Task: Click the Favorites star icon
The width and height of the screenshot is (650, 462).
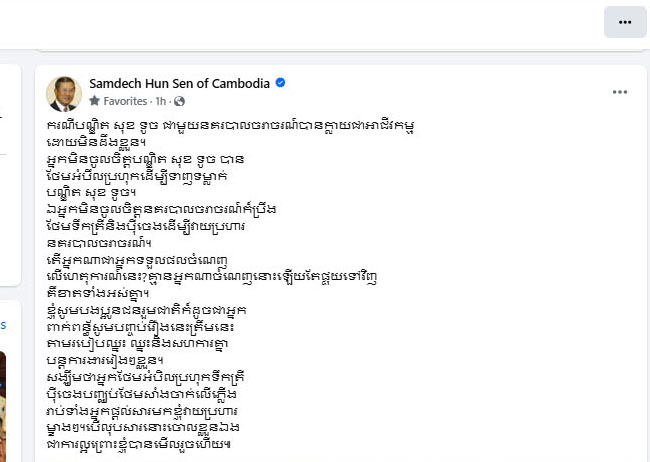Action: pyautogui.click(x=95, y=100)
